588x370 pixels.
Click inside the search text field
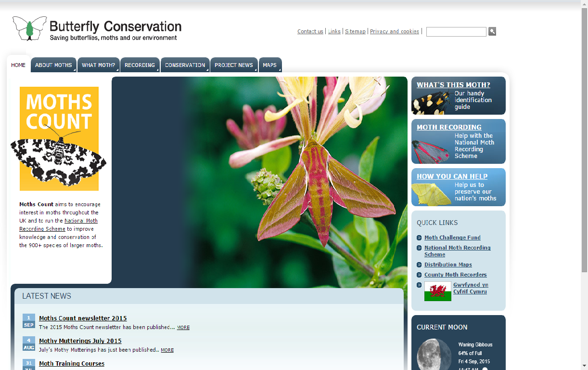pyautogui.click(x=456, y=31)
